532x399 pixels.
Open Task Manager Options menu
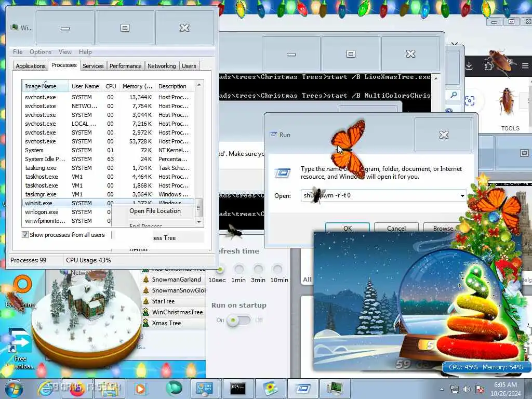pyautogui.click(x=41, y=52)
